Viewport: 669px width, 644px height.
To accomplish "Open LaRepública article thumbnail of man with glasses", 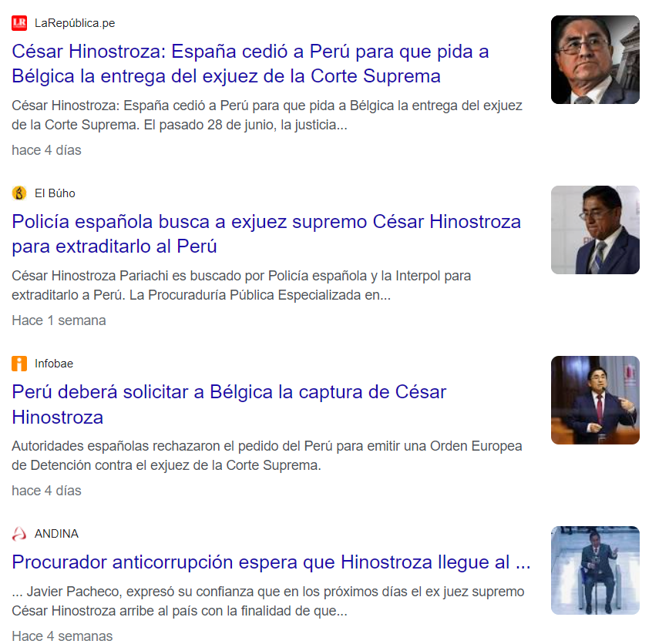I will 595,60.
